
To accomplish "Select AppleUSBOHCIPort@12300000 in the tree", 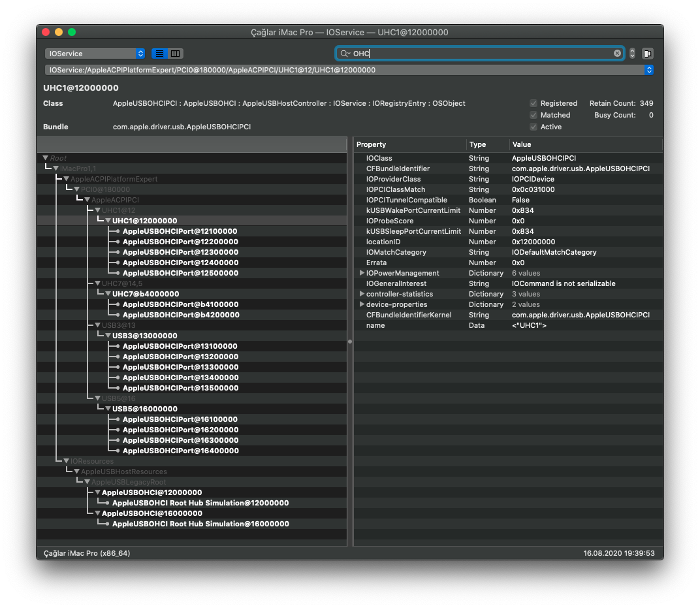I will pos(180,252).
